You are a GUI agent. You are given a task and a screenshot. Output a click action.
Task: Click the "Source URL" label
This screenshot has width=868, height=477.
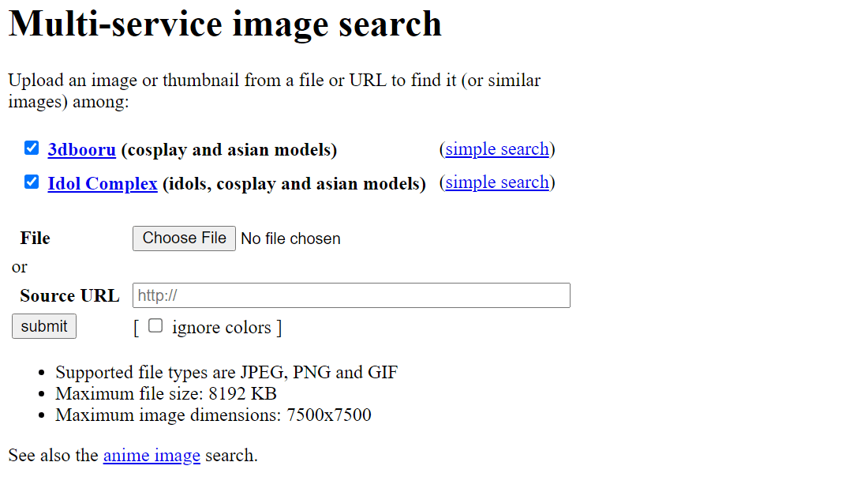tap(69, 296)
